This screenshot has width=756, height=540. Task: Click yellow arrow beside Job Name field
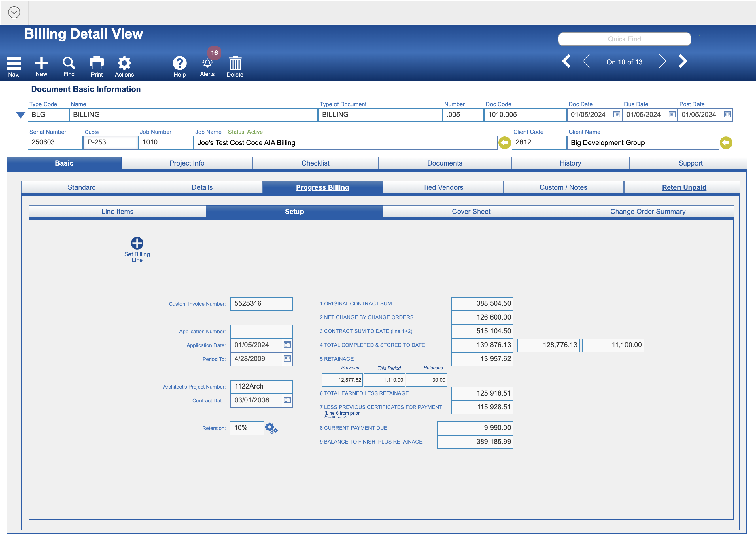point(504,143)
